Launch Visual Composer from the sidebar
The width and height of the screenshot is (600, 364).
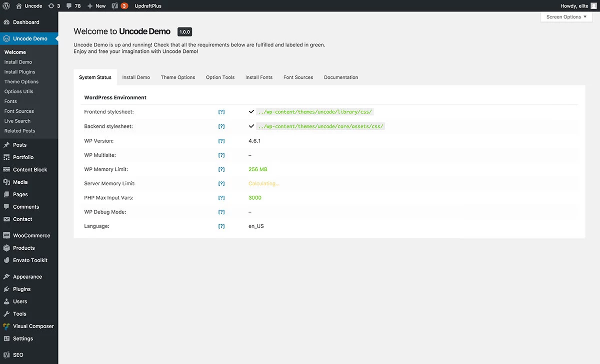tap(7, 326)
